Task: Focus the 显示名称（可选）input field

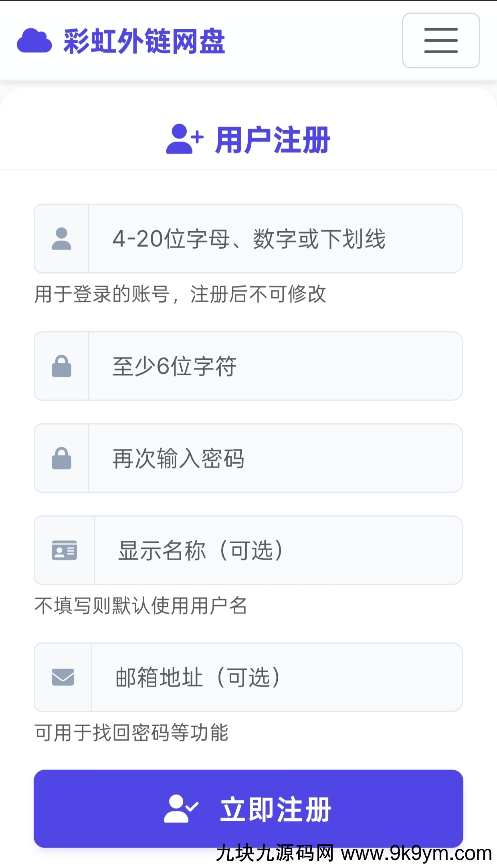Action: point(278,550)
